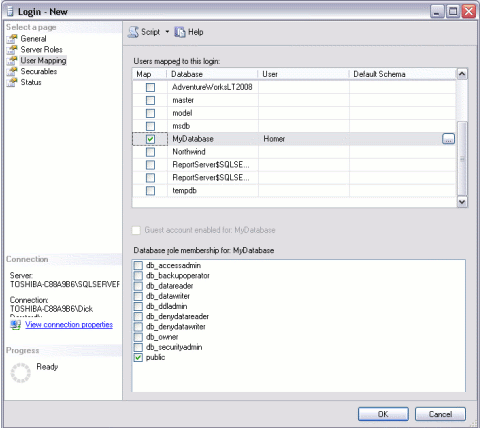Open the General page
Image resolution: width=480 pixels, height=428 pixels.
pos(33,39)
